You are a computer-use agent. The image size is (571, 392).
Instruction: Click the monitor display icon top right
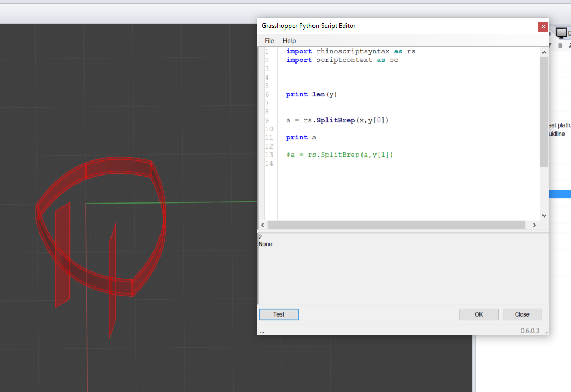[562, 32]
